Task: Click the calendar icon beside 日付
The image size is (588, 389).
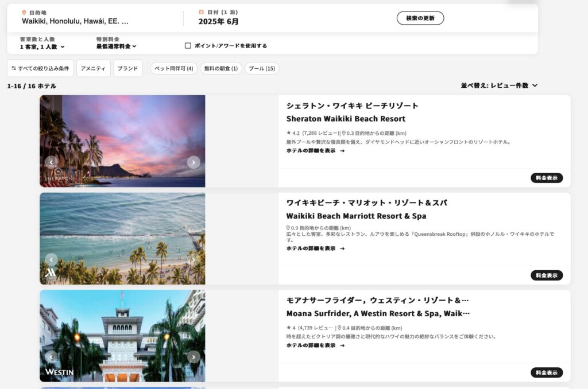Action: click(x=202, y=12)
